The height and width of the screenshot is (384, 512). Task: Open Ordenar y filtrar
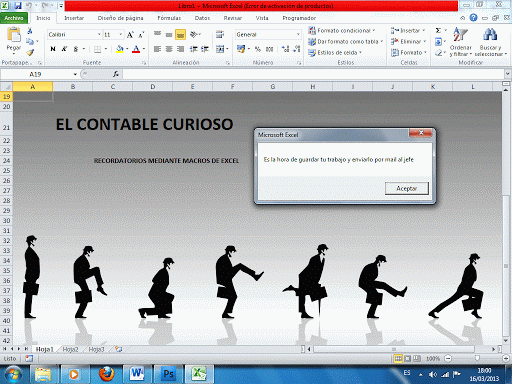click(461, 42)
